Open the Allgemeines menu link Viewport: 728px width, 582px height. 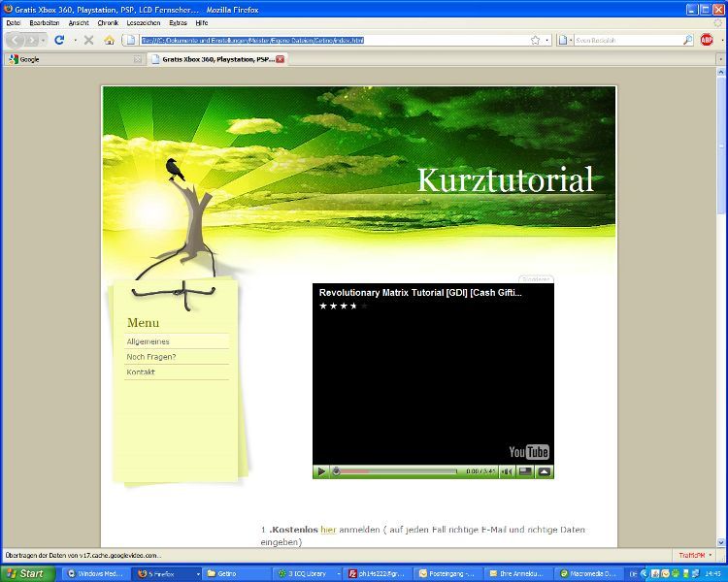[x=149, y=341]
